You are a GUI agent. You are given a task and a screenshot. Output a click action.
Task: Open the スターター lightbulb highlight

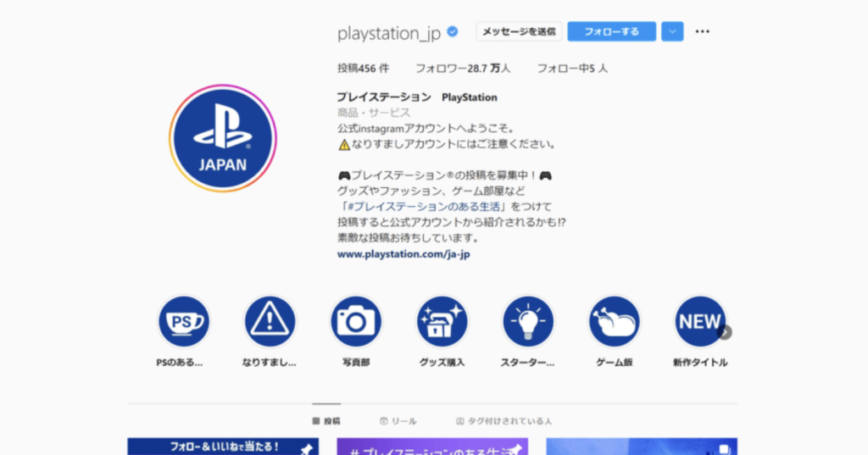(528, 321)
